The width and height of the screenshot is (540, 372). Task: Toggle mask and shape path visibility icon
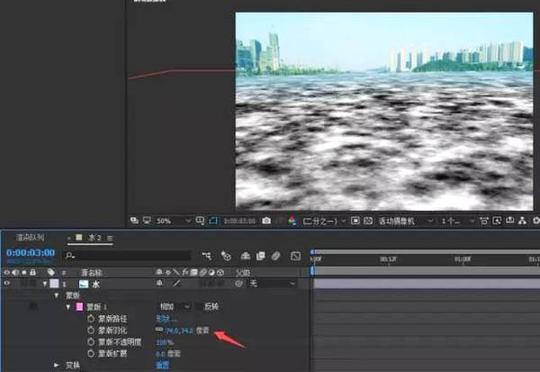(x=213, y=220)
